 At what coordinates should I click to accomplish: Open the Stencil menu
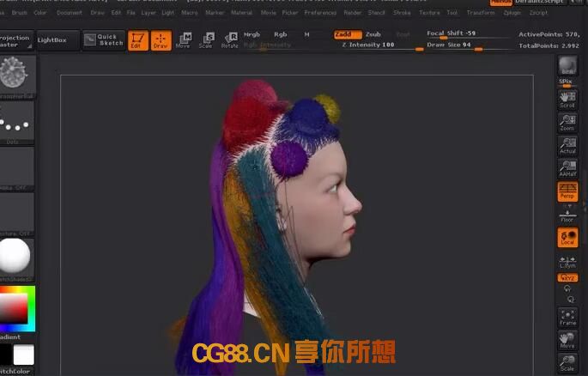(x=376, y=13)
